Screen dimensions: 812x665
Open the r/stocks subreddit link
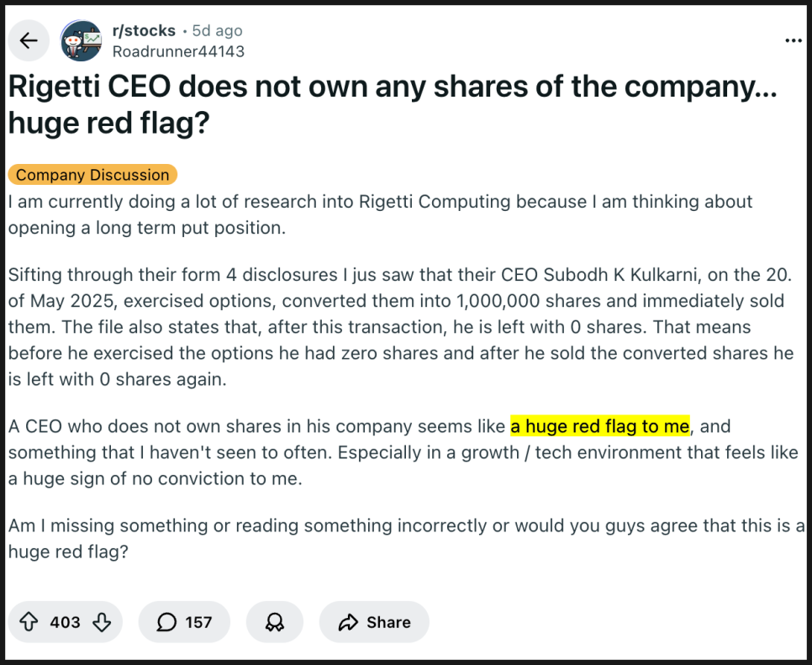(144, 30)
